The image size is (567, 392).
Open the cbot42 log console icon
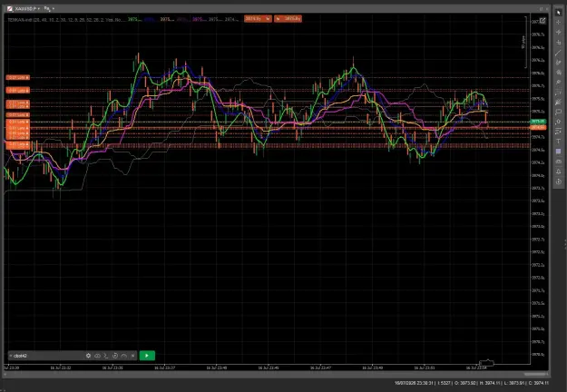coord(106,356)
